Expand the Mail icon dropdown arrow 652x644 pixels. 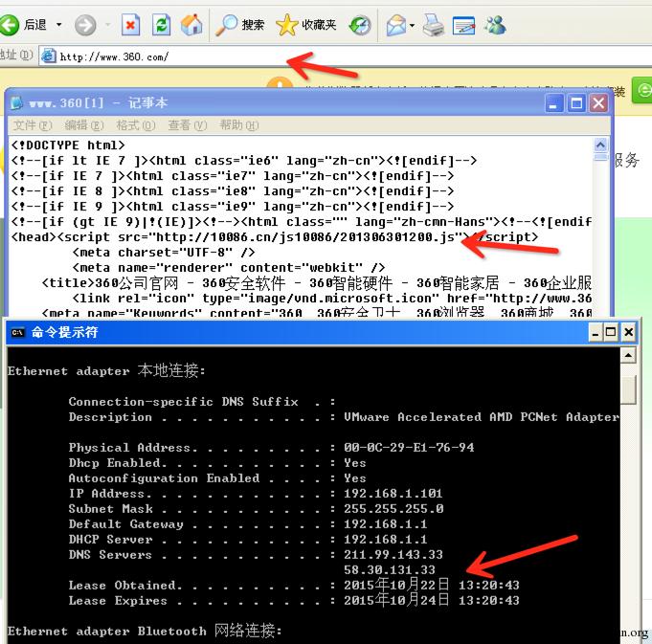pos(412,25)
